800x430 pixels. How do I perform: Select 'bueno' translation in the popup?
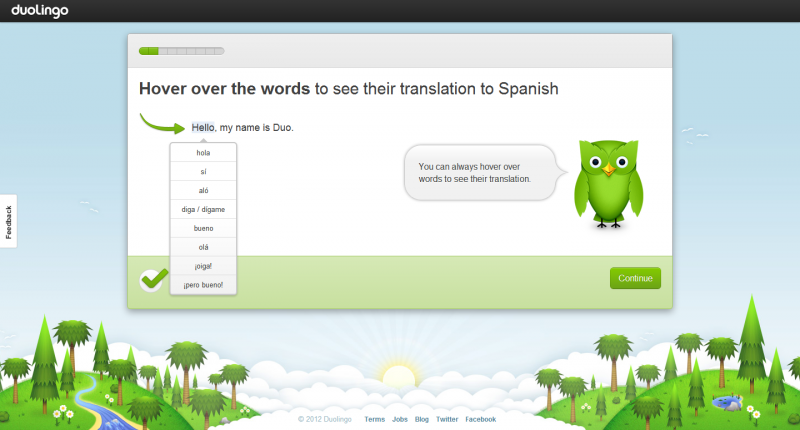pos(203,228)
